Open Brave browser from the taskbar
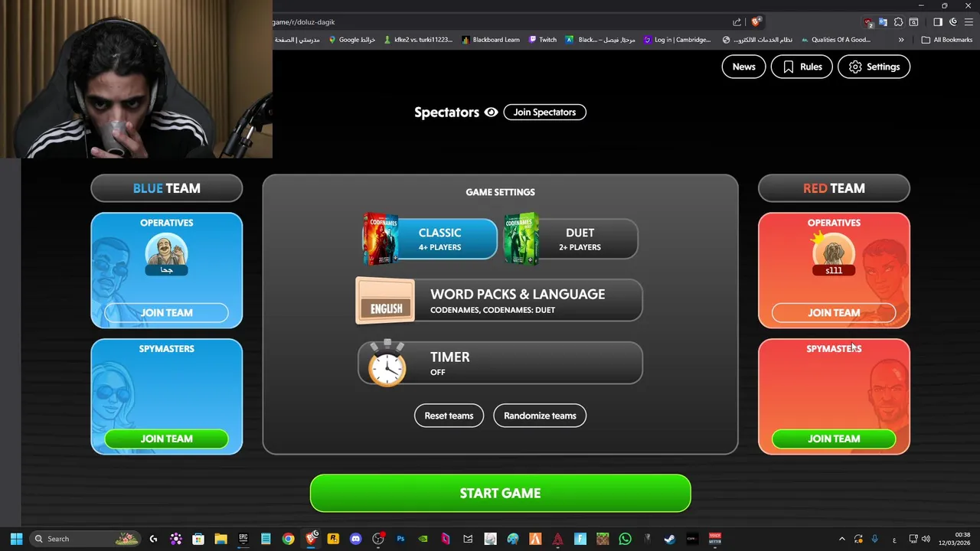 pyautogui.click(x=311, y=539)
